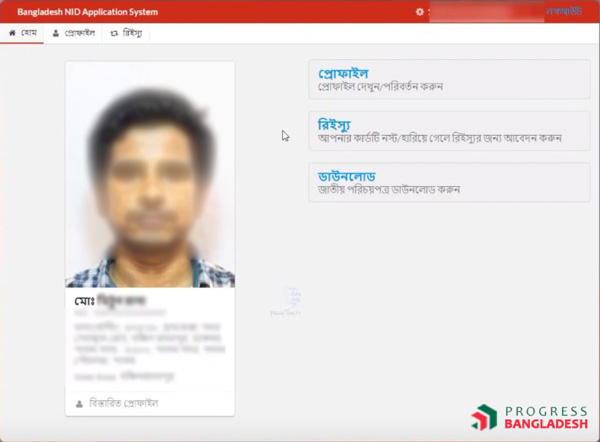Click প্রোফাইল দেখুন/পরিবর্তন করুন description

[x=380, y=86]
